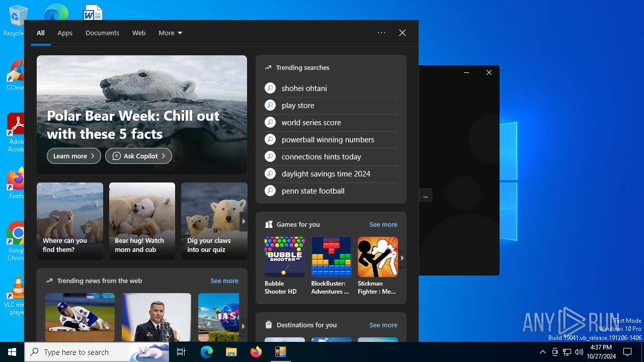The width and height of the screenshot is (644, 362).
Task: Switch to the Documents search tab
Action: [x=102, y=33]
